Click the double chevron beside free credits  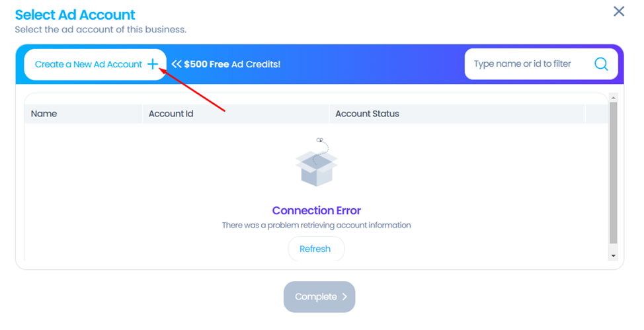click(x=177, y=64)
